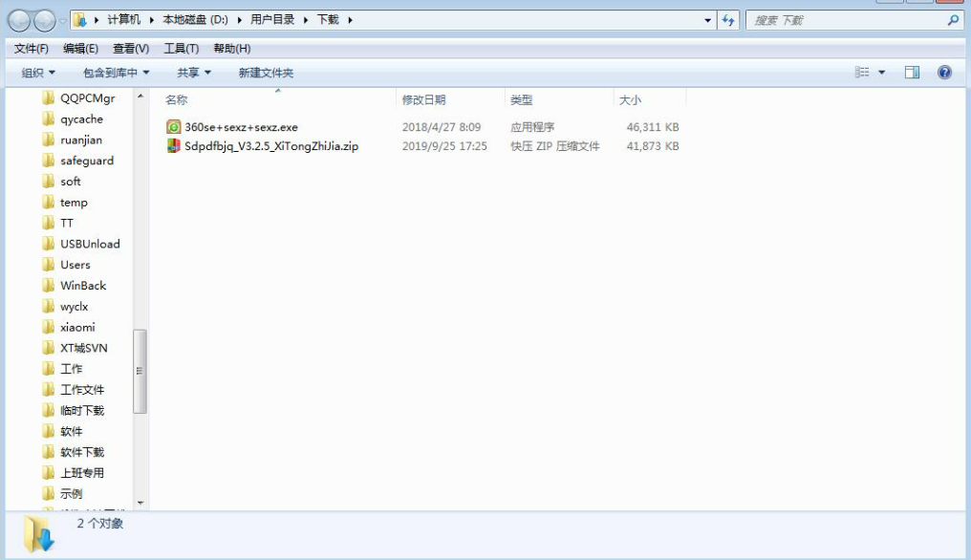Click the 2018/4/27 8:09 date cell
Screen dimensions: 971x560
click(441, 127)
